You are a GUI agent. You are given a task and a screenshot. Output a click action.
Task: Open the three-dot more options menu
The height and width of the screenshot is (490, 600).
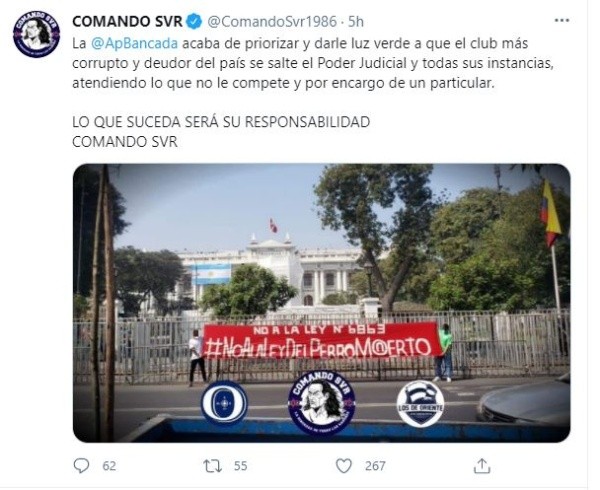pos(562,21)
